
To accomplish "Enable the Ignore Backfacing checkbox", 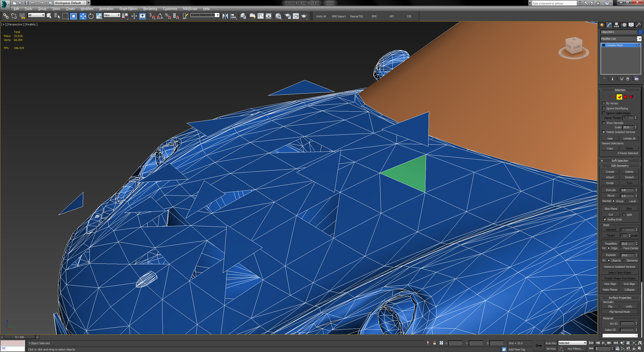I will (x=603, y=108).
